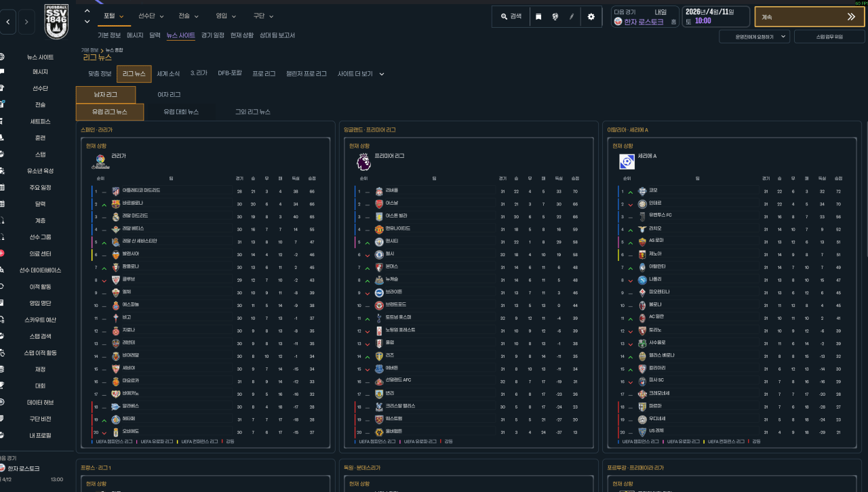Open the DFB-포칼 tab
Image resolution: width=868 pixels, height=492 pixels.
pos(230,73)
